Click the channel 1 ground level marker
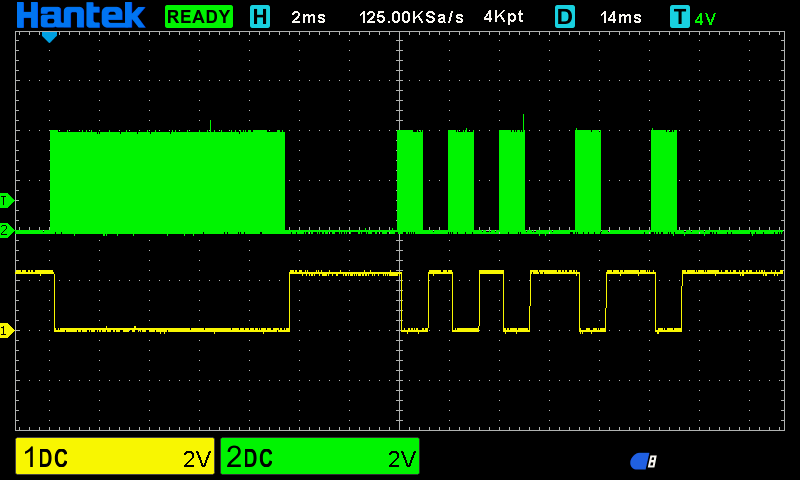The image size is (800, 480). [7, 331]
